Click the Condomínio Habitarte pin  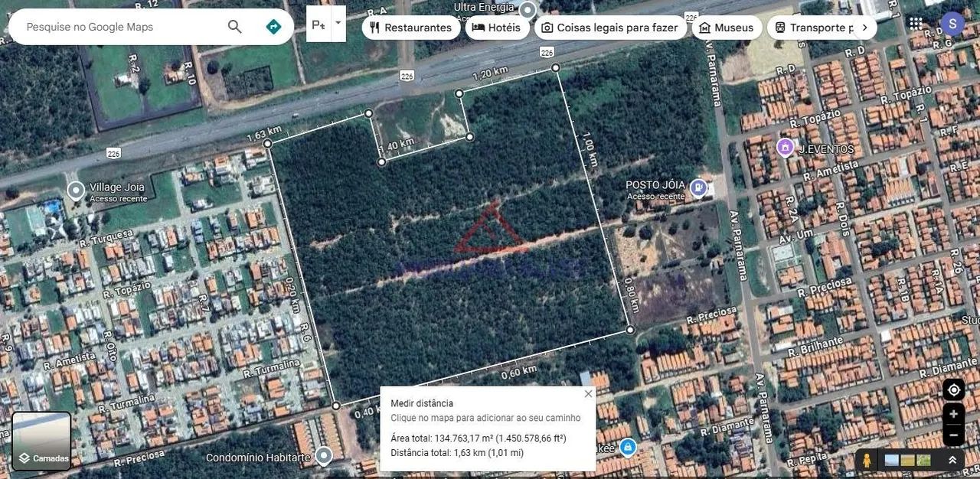tap(324, 456)
